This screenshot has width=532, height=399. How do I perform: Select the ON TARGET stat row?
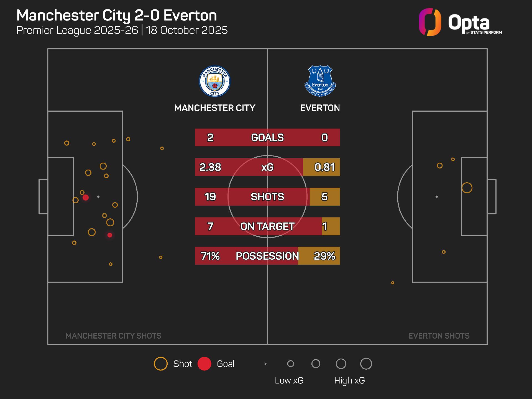(x=267, y=226)
